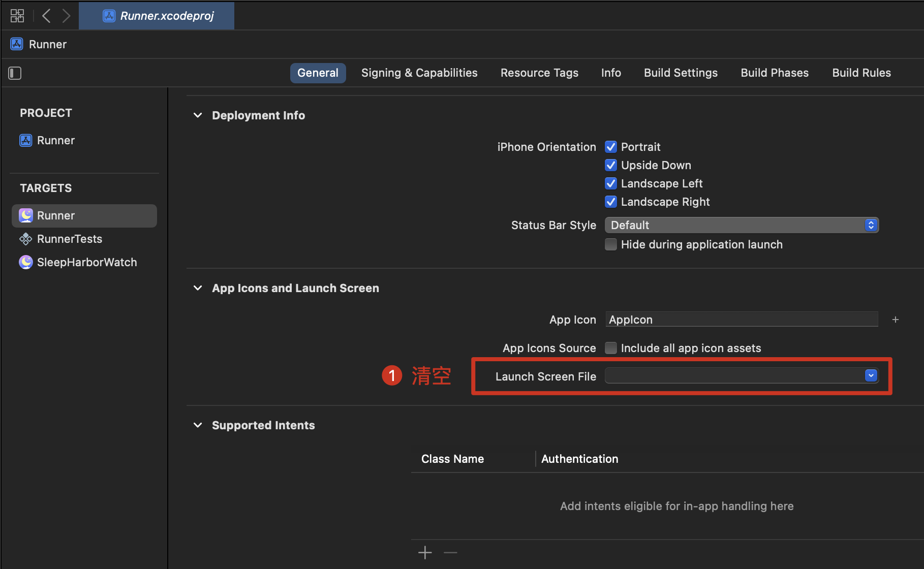Toggle Portrait orientation checkbox
Screen dimensions: 924x569
tap(611, 147)
